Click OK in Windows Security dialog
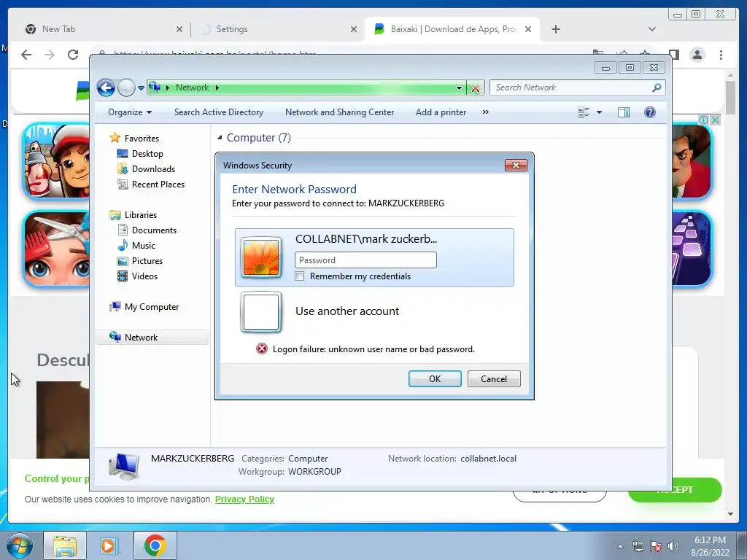Image resolution: width=747 pixels, height=560 pixels. click(x=435, y=379)
